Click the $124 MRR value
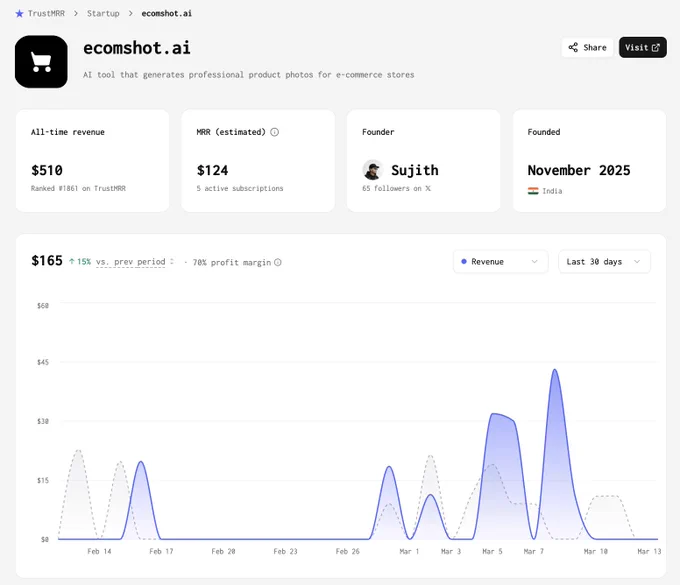 point(212,170)
